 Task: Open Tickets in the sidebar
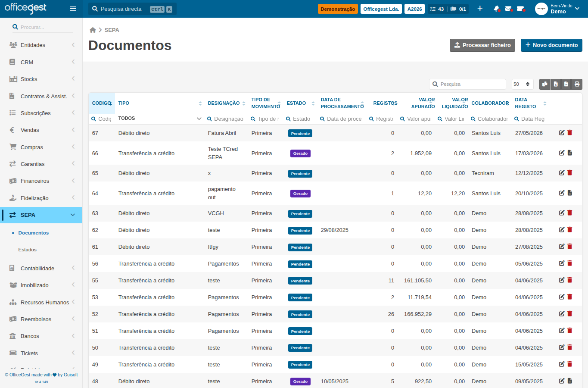(41, 353)
